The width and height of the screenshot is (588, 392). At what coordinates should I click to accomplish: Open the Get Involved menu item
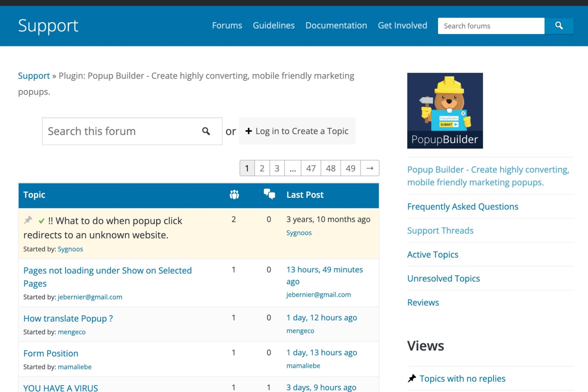(x=402, y=26)
